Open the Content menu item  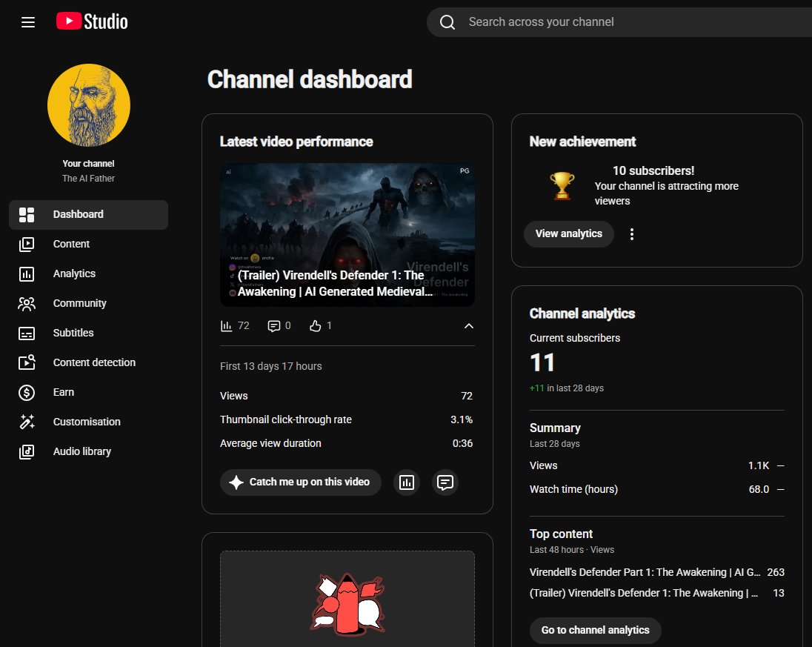(x=89, y=244)
